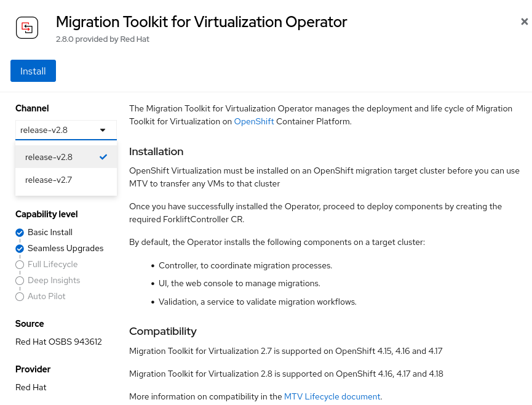Image resolution: width=532 pixels, height=405 pixels.
Task: Click the Install button
Action: [33, 71]
